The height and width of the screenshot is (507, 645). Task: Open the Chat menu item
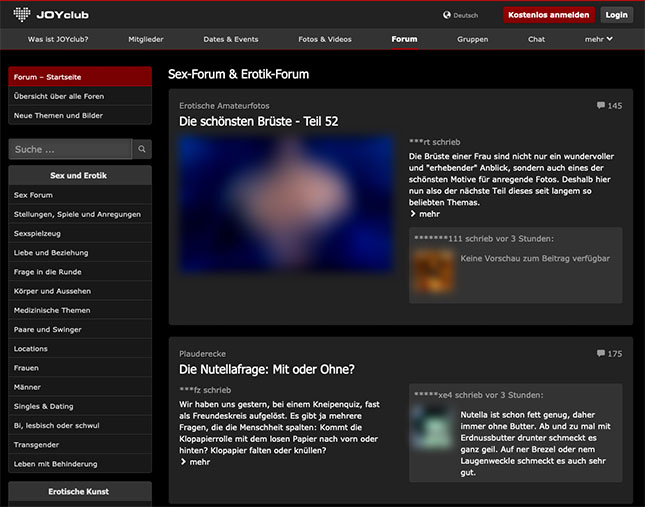pyautogui.click(x=536, y=39)
